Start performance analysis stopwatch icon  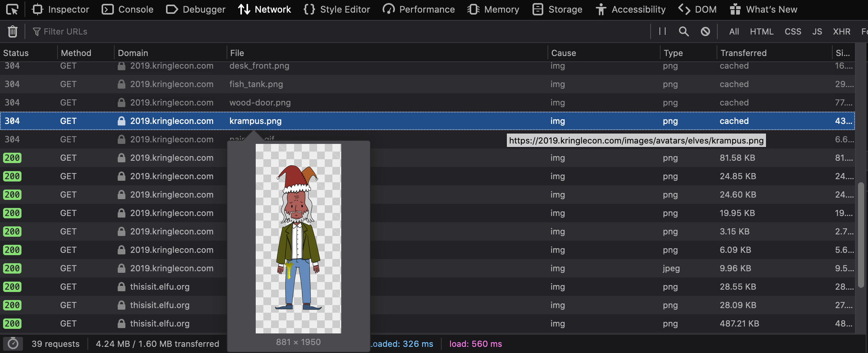point(13,344)
